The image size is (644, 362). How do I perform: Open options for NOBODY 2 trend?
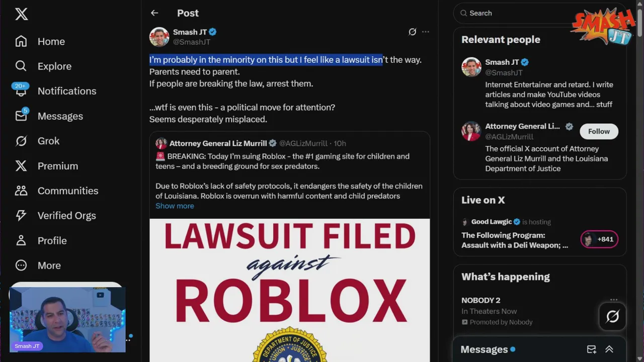click(x=614, y=300)
